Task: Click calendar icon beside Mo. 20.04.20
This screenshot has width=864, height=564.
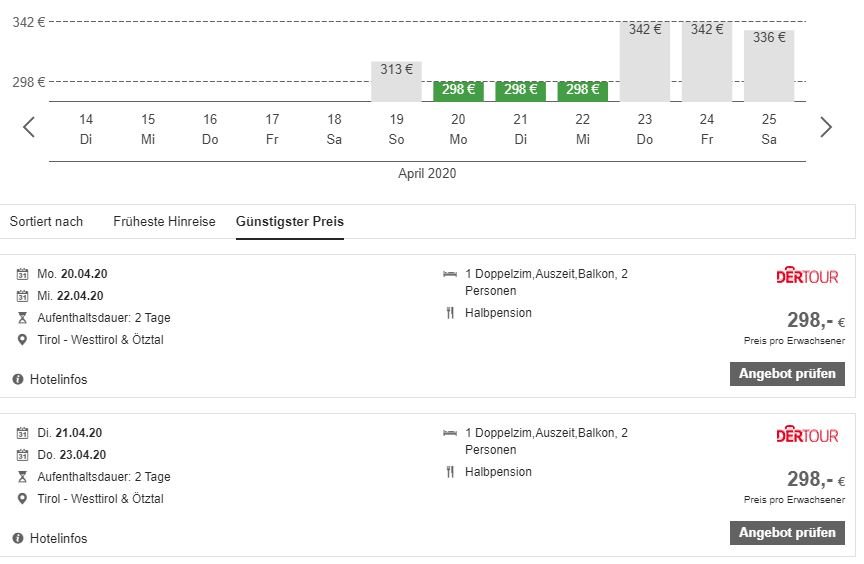Action: [x=23, y=274]
